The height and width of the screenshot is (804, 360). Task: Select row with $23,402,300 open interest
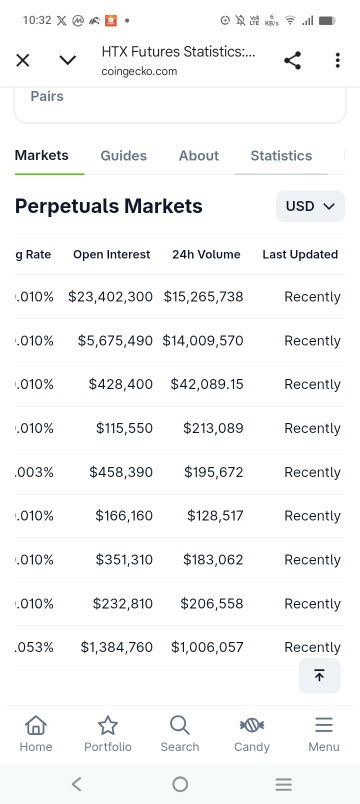[179, 296]
